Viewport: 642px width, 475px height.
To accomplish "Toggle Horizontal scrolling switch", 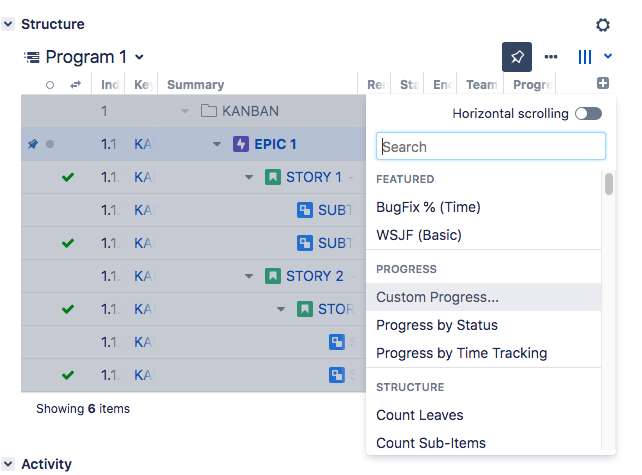I will coord(588,114).
